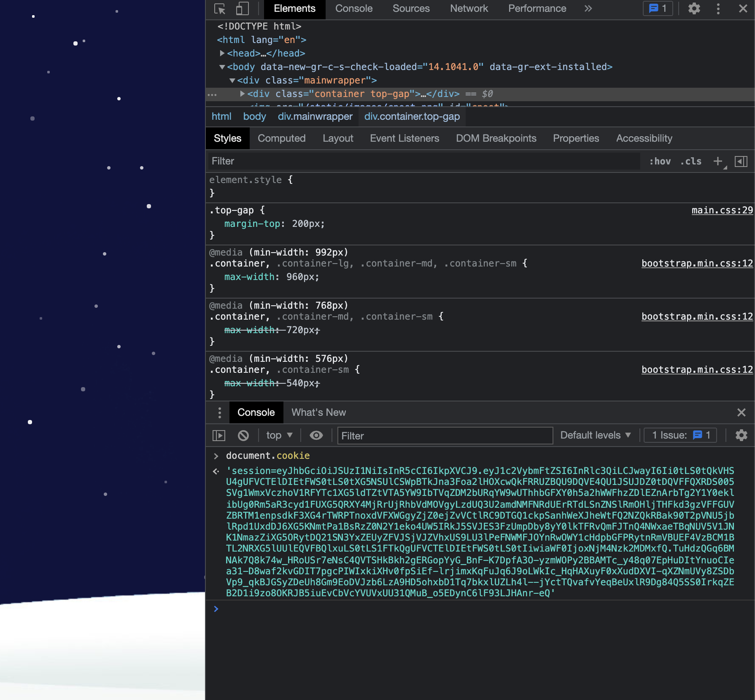Screen dimensions: 755x700
Task: Open DevTools settings gear in top bar
Action: coord(694,9)
